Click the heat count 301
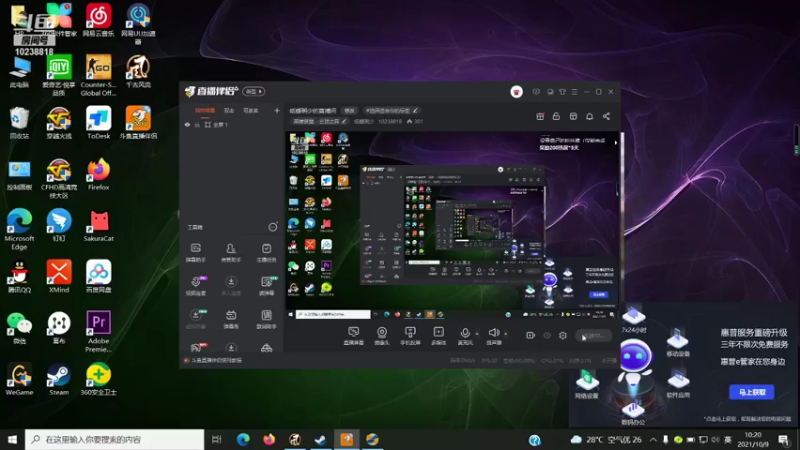800x450 pixels. 415,121
